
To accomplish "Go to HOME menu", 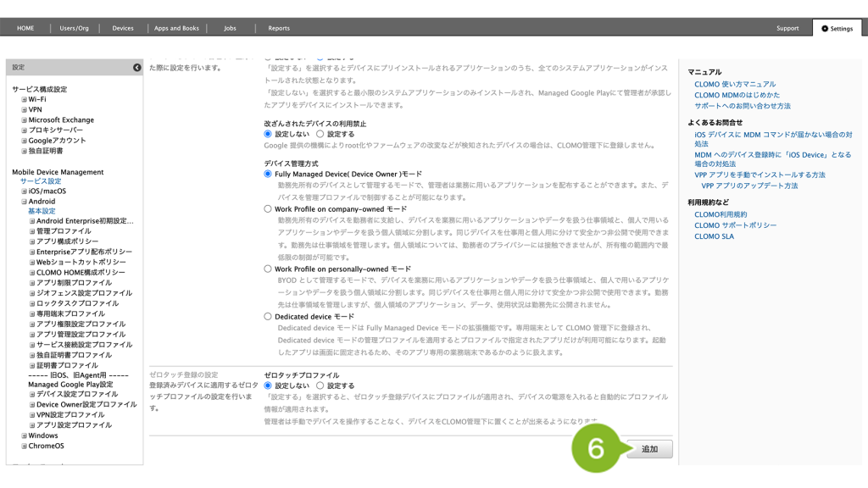I will 25,28.
